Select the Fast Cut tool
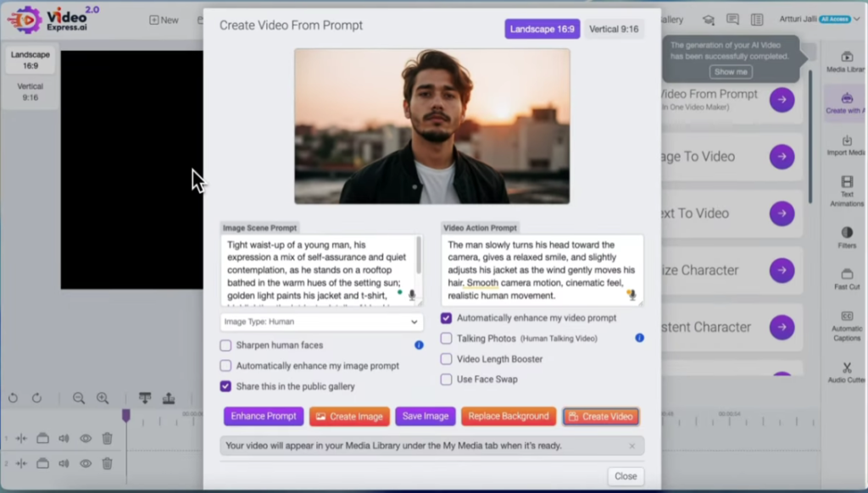 pos(846,280)
